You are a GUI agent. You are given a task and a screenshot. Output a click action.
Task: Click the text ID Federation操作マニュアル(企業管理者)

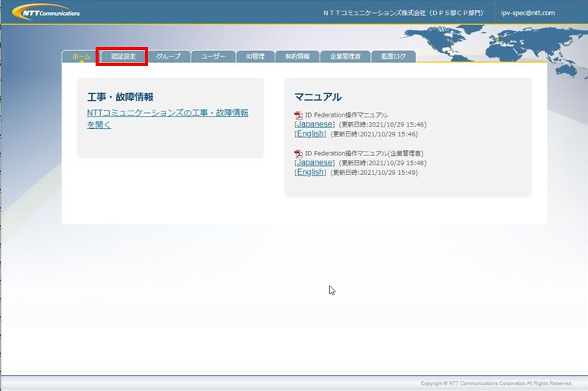[364, 154]
